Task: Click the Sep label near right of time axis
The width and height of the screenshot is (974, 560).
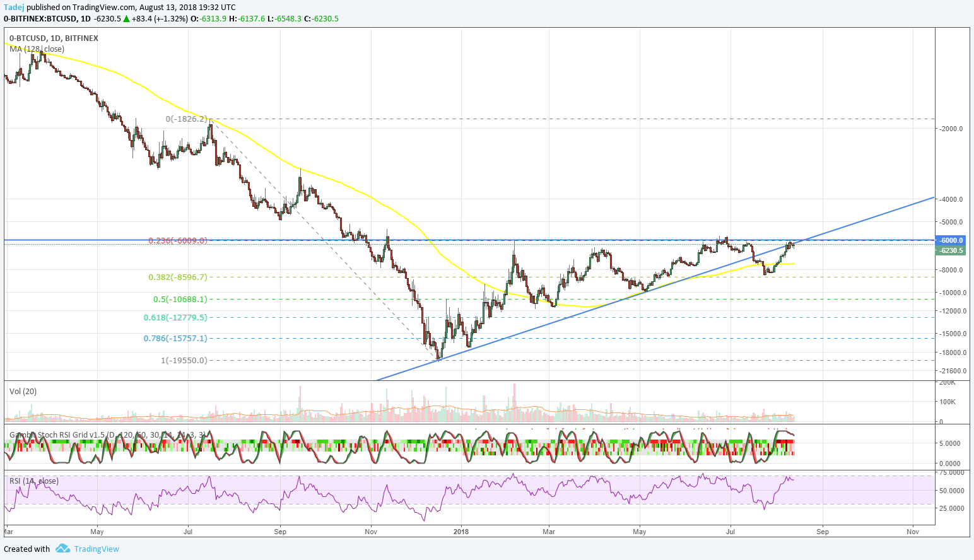Action: click(823, 532)
